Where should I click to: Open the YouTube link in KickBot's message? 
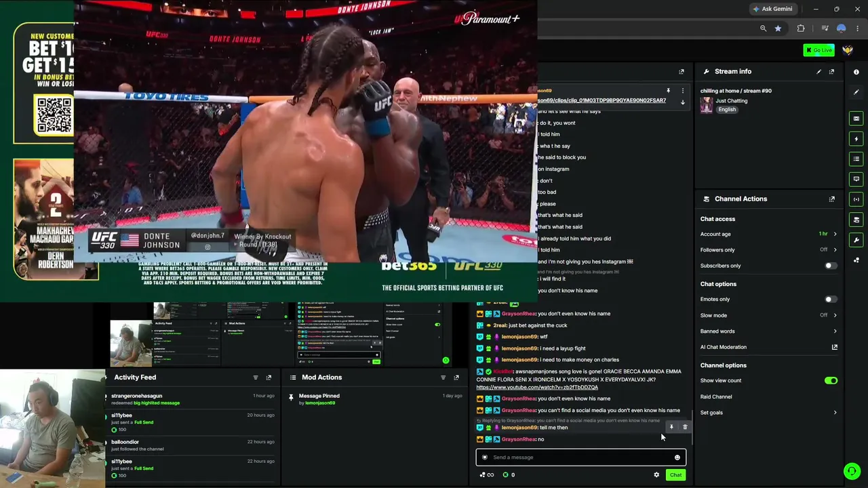click(x=537, y=388)
